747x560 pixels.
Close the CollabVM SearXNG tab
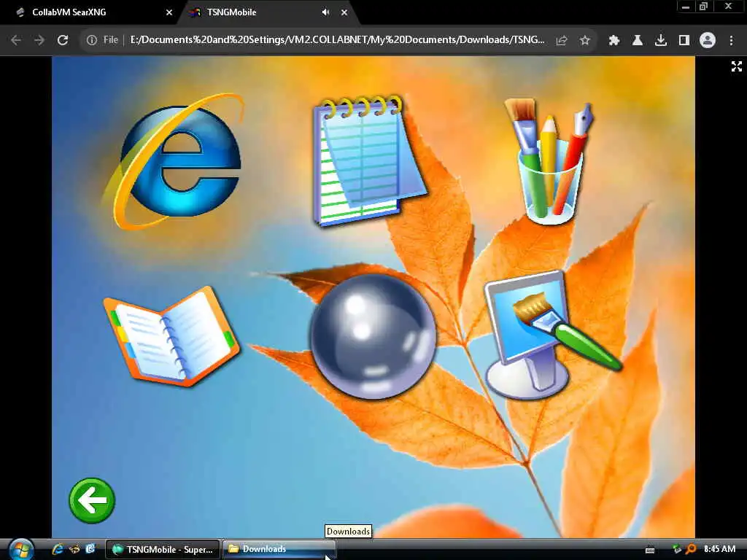click(x=169, y=12)
